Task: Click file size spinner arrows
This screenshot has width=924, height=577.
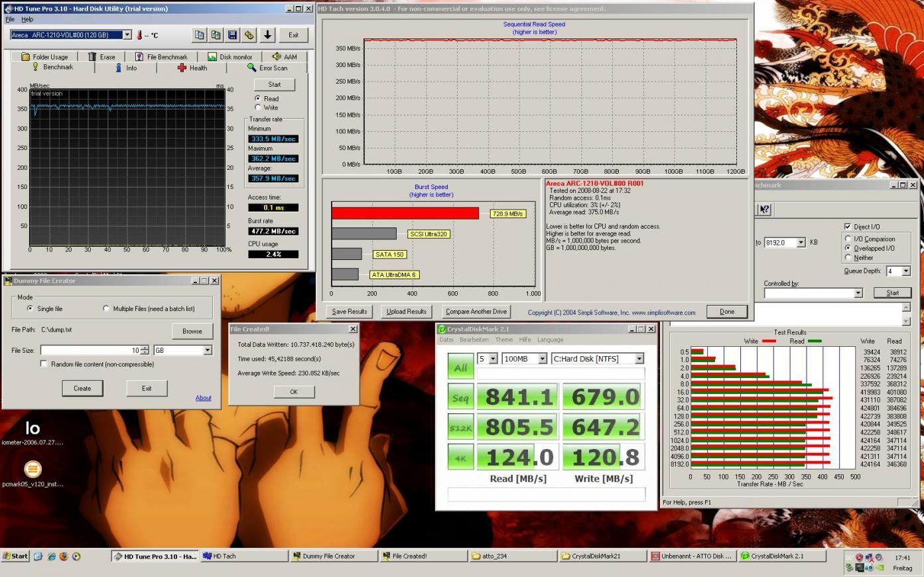Action: [145, 350]
